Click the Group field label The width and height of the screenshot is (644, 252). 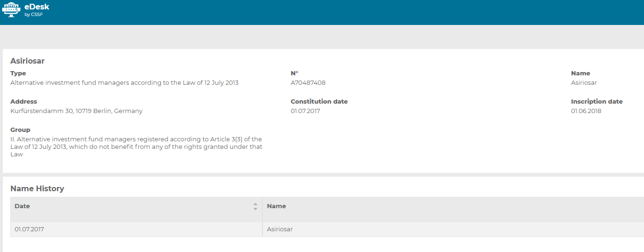[x=20, y=130]
